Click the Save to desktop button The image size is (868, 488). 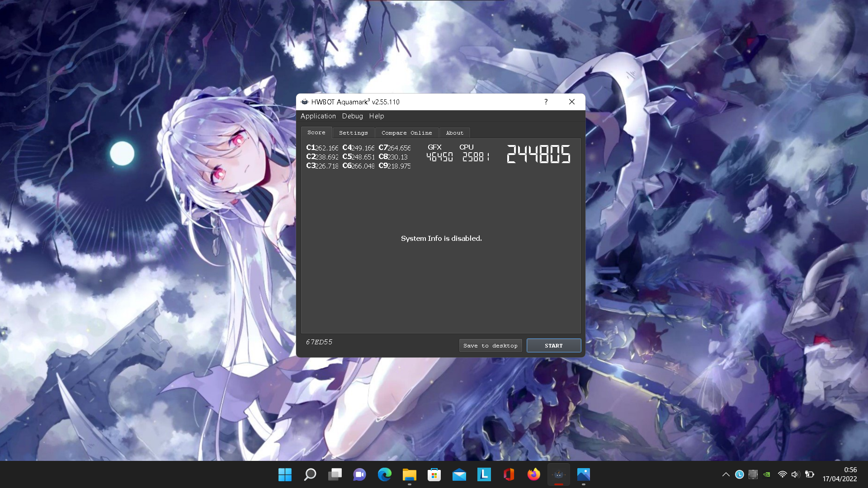coord(491,346)
